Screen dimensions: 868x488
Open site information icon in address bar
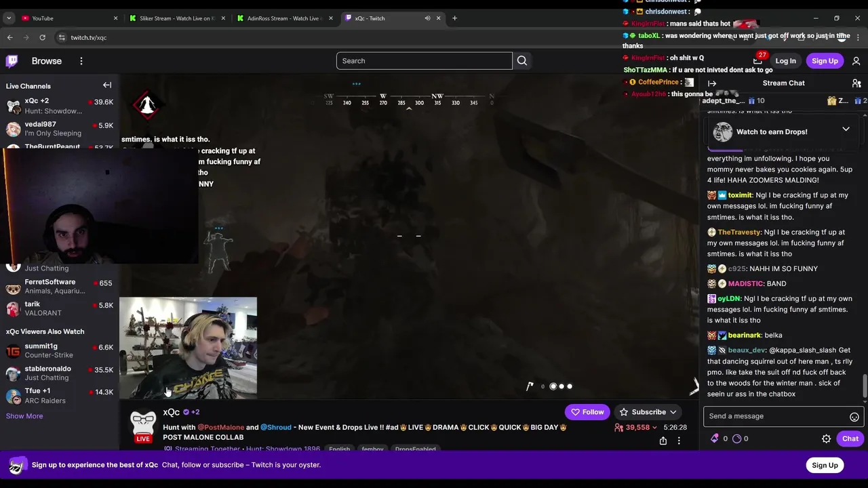coord(62,37)
